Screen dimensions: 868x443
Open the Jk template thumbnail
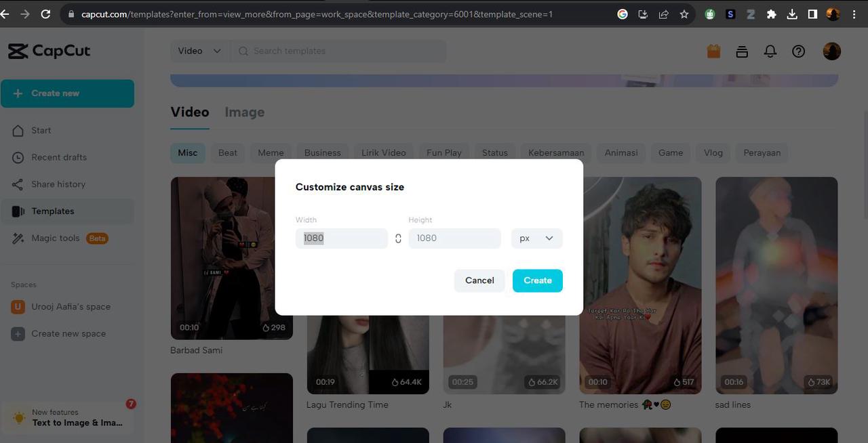(x=505, y=354)
